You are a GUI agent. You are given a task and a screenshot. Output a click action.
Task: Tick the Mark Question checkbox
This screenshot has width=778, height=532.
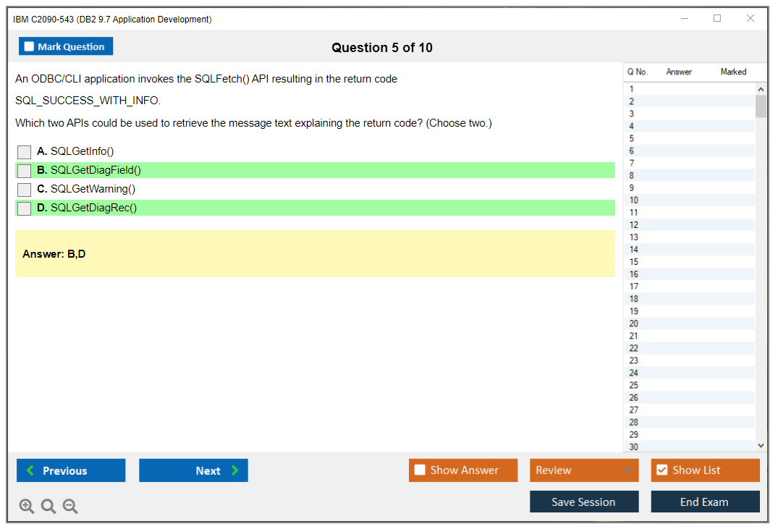pos(30,47)
